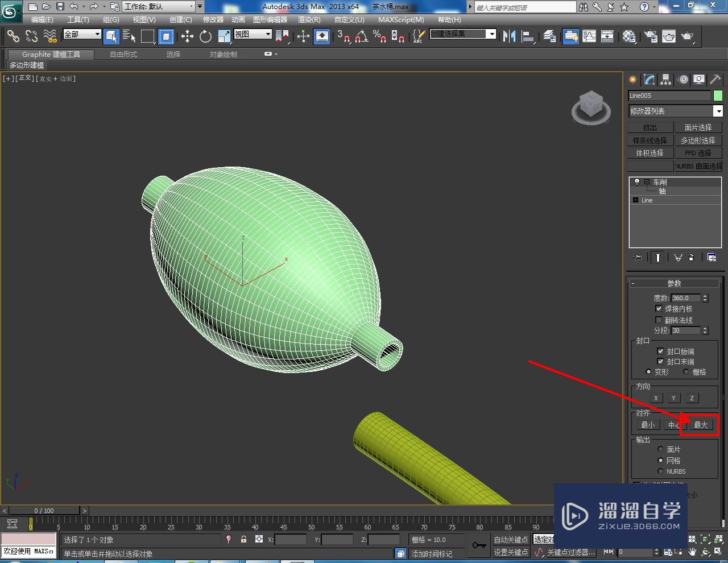This screenshot has width=728, height=563.
Task: Activate the Select and Scale tool
Action: pos(224,36)
